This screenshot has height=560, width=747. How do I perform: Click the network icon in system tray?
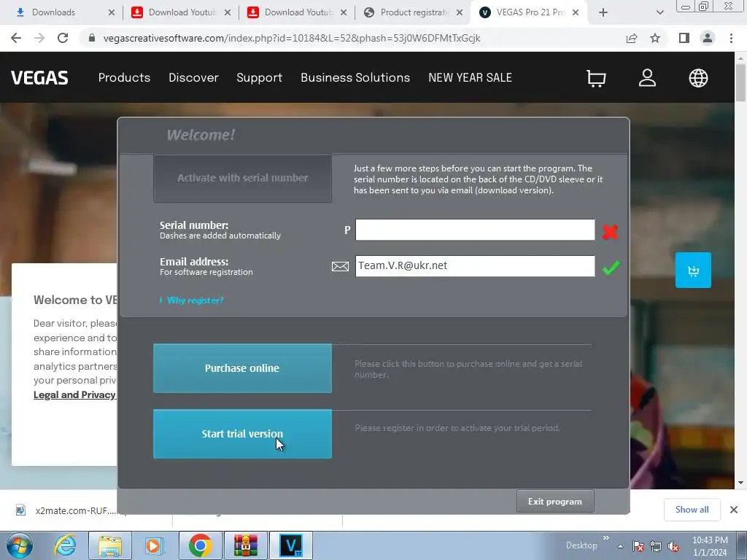point(656,547)
